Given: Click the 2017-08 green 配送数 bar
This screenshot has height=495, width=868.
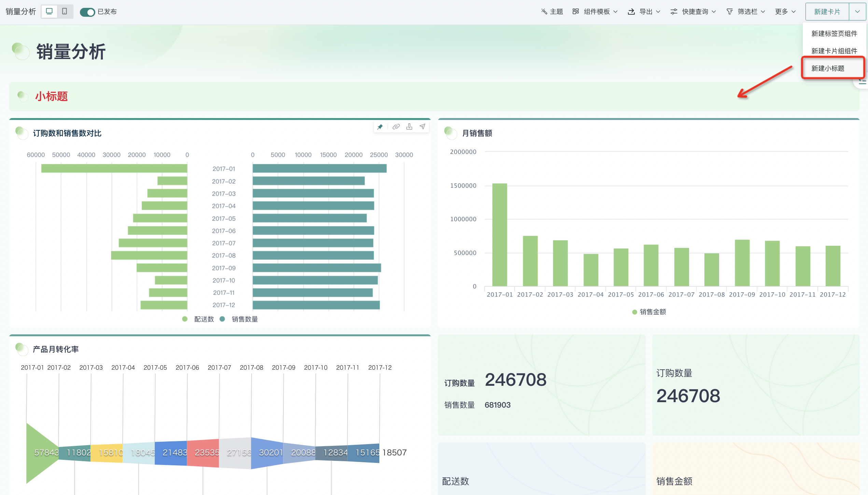Looking at the screenshot, I should [149, 255].
